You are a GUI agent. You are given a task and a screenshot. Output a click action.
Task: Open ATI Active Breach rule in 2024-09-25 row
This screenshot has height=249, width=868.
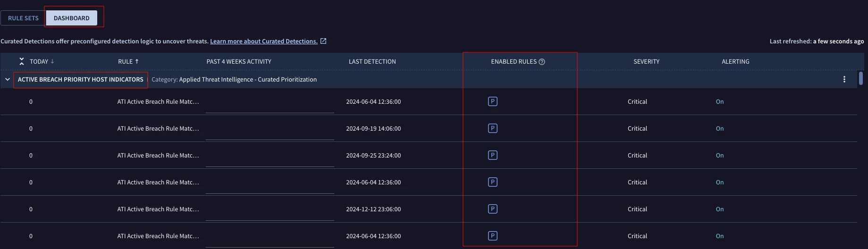tap(158, 155)
